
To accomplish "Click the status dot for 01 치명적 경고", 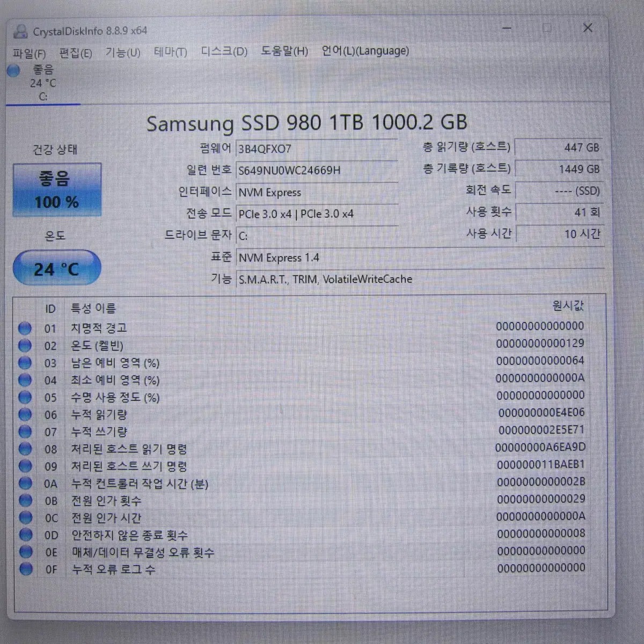I will coord(25,328).
